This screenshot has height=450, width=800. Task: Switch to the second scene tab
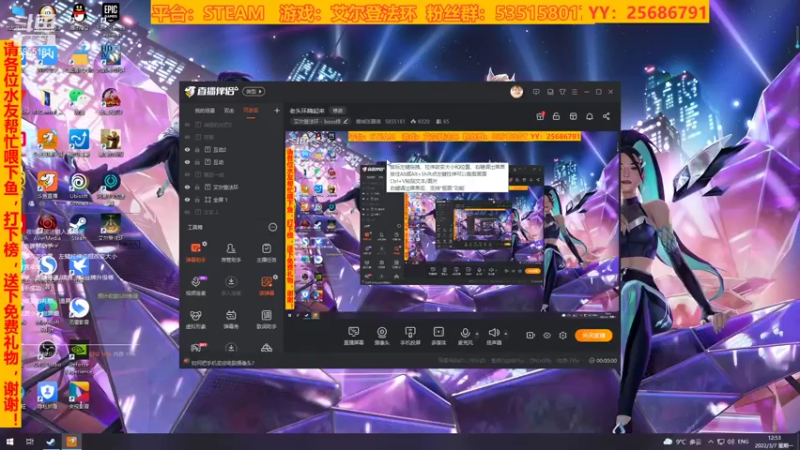point(229,111)
